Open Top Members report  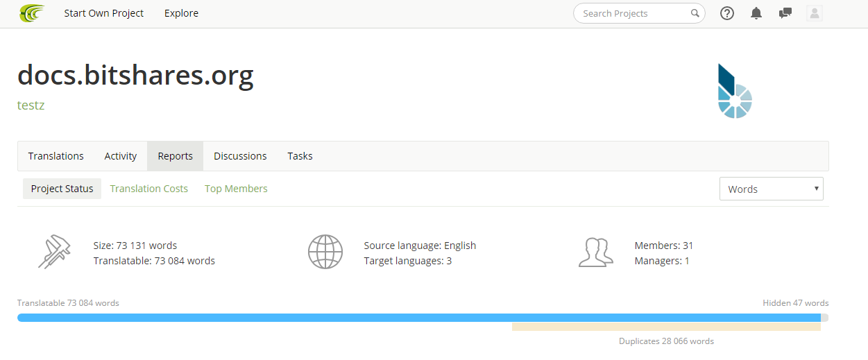pos(236,189)
